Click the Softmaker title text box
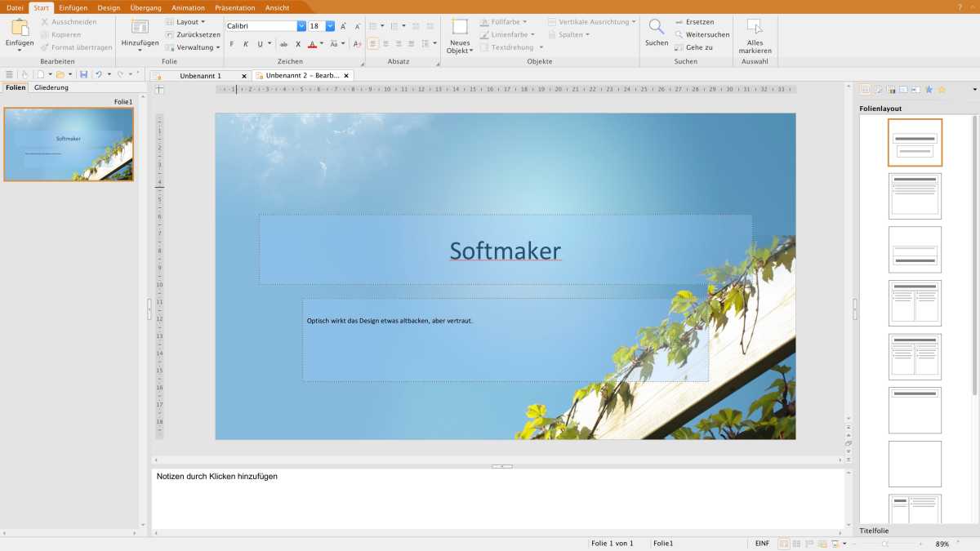This screenshot has height=551, width=980. (x=506, y=250)
